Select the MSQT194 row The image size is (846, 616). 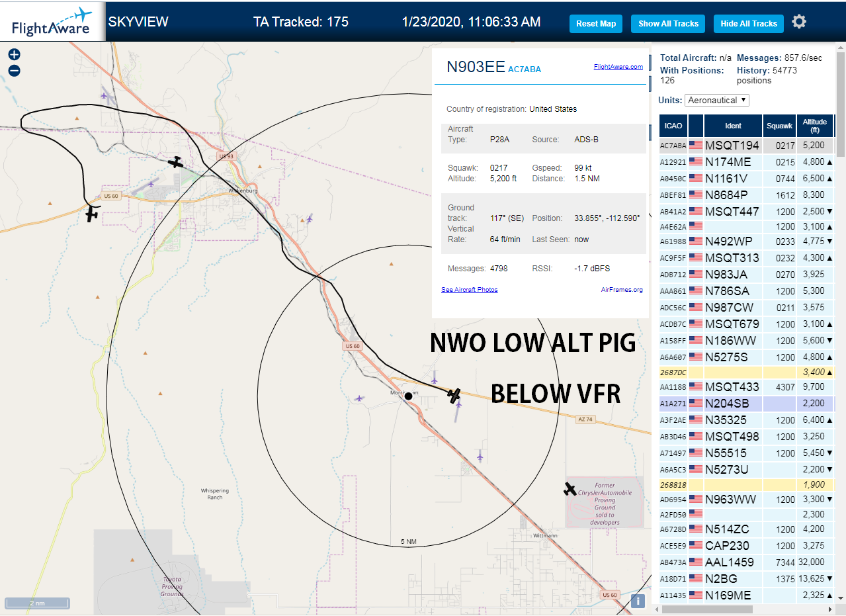[x=746, y=146]
